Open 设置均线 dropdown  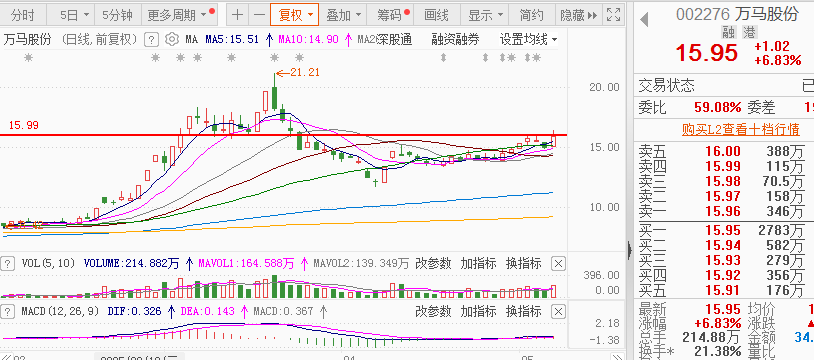pyautogui.click(x=528, y=39)
